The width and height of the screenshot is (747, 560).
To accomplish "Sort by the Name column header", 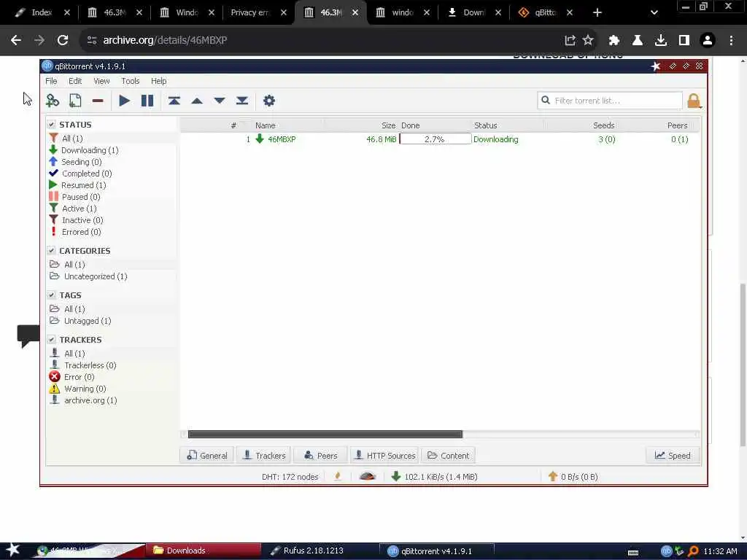I will click(265, 125).
